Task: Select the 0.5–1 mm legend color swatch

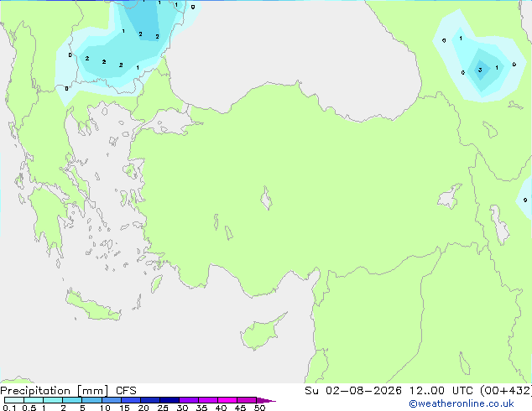Action: pos(34,400)
